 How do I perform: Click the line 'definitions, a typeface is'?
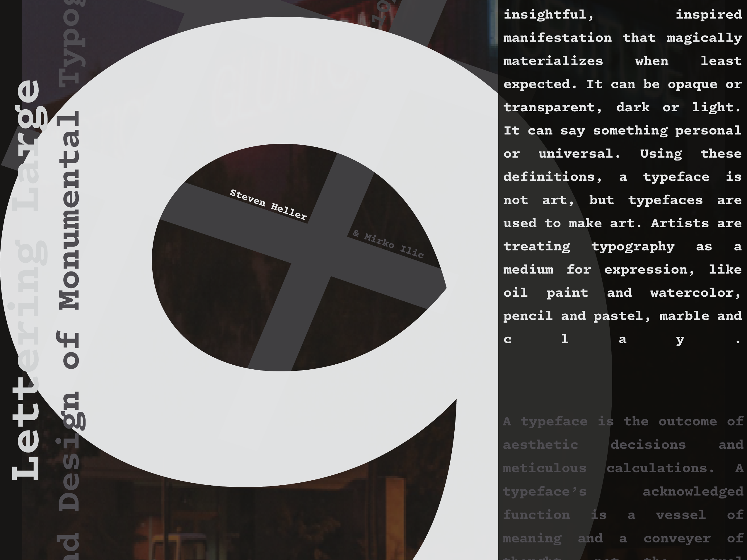pos(622,177)
